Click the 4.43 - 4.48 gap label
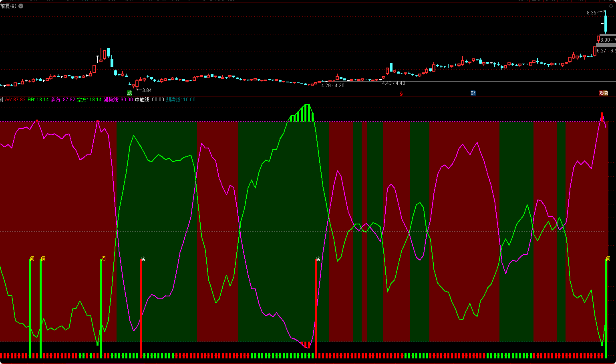This screenshot has height=364, width=616. [393, 83]
